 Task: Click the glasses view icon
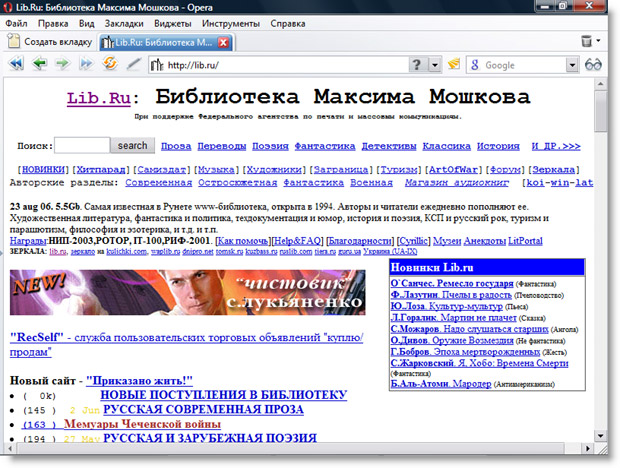[593, 64]
